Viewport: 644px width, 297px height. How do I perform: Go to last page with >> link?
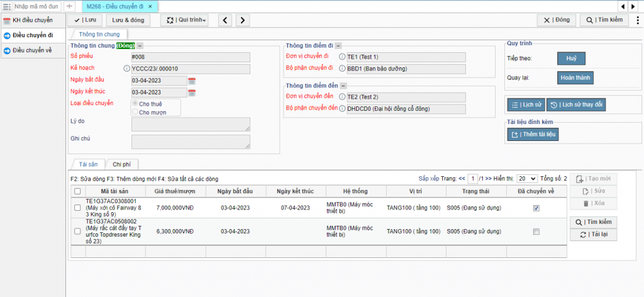point(488,179)
